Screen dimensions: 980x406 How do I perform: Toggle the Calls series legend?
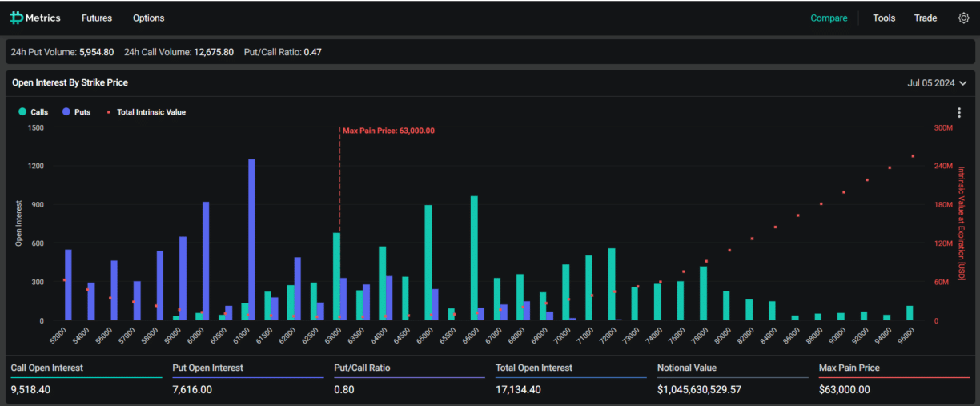[39, 112]
